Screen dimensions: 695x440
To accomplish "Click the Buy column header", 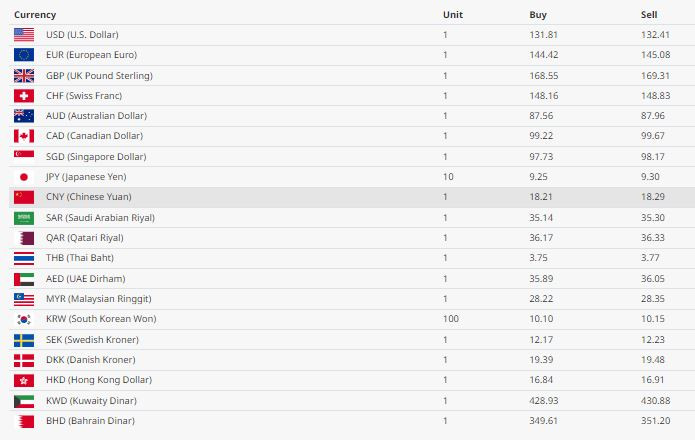I will 538,15.
